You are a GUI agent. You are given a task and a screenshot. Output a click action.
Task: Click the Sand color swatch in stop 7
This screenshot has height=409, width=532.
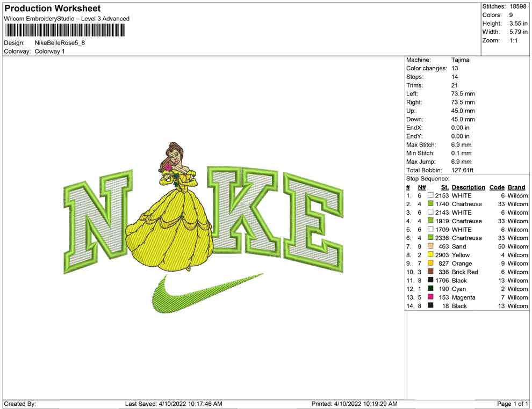click(430, 246)
